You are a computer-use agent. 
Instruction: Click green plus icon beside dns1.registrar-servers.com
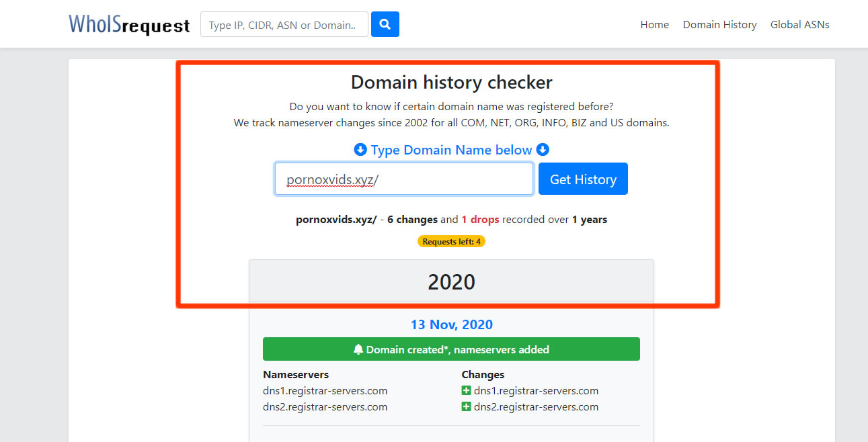click(466, 390)
